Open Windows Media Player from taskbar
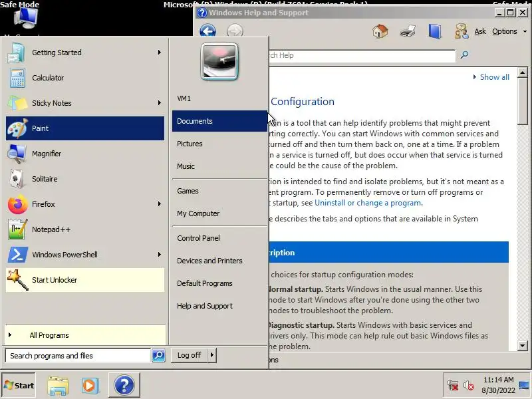 pyautogui.click(x=90, y=386)
